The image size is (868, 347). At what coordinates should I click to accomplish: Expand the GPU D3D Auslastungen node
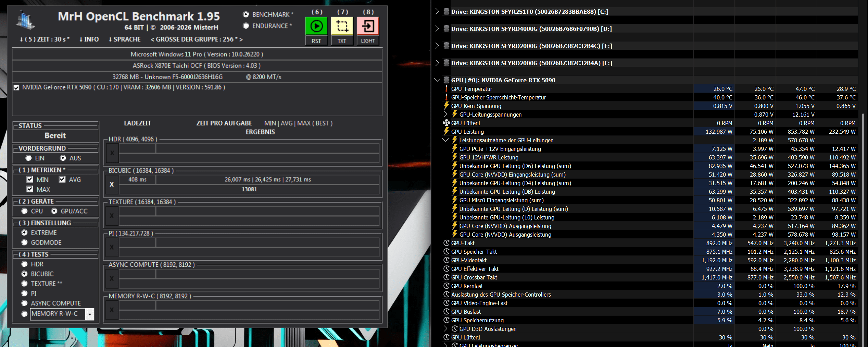(445, 329)
